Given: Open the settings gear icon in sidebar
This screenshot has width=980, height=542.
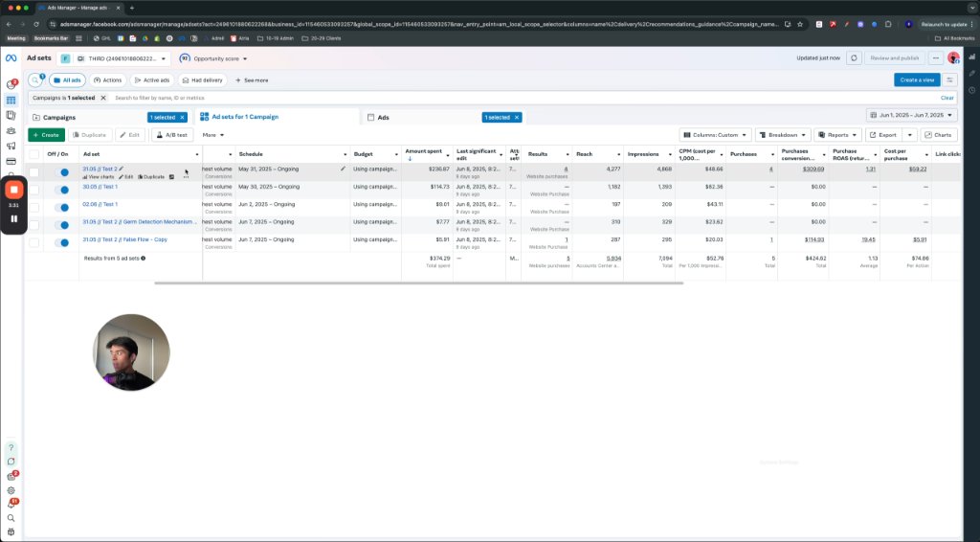Looking at the screenshot, I should pos(11,490).
